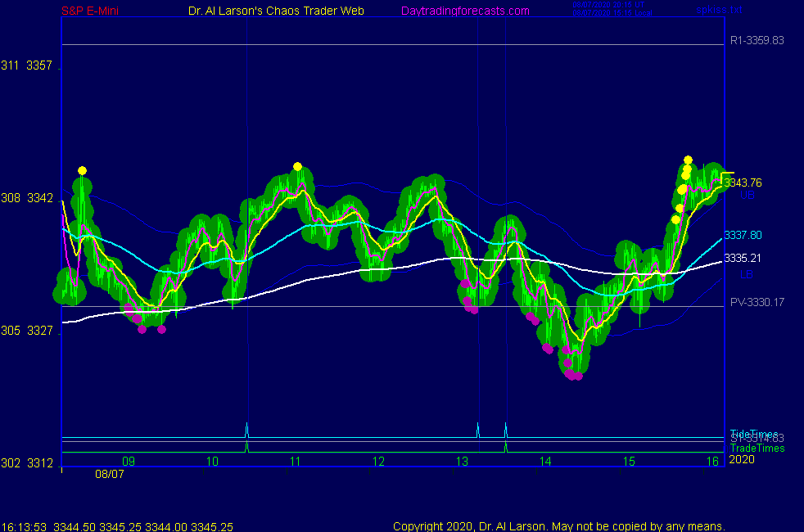Click the cyan TideTimes spike just after 13
The width and height of the screenshot is (804, 532).
click(x=478, y=431)
